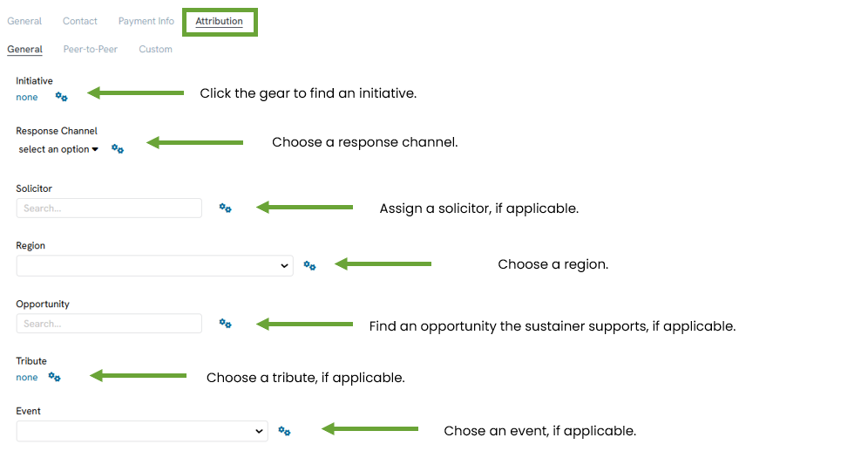Click the gear icon beside Event dropdown
The image size is (868, 465).
tap(284, 431)
